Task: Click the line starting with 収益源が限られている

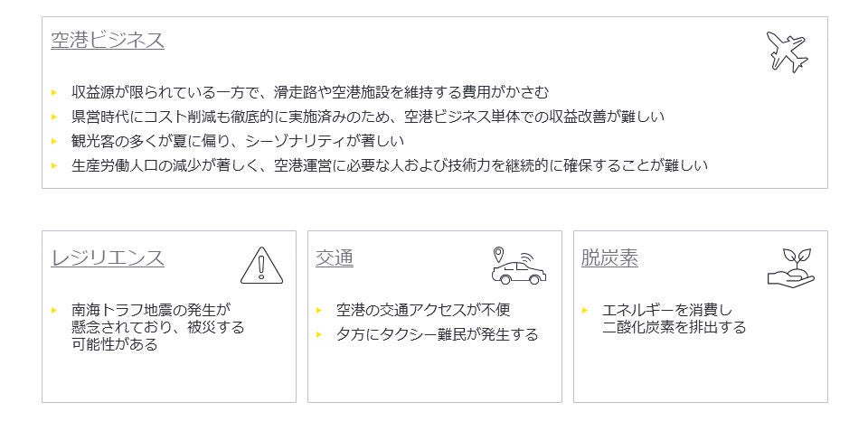Action: (x=310, y=92)
